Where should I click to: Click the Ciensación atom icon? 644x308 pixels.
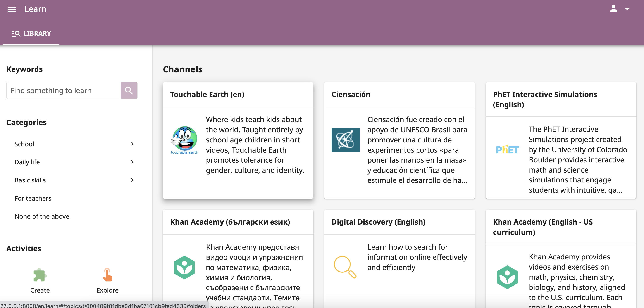(346, 140)
